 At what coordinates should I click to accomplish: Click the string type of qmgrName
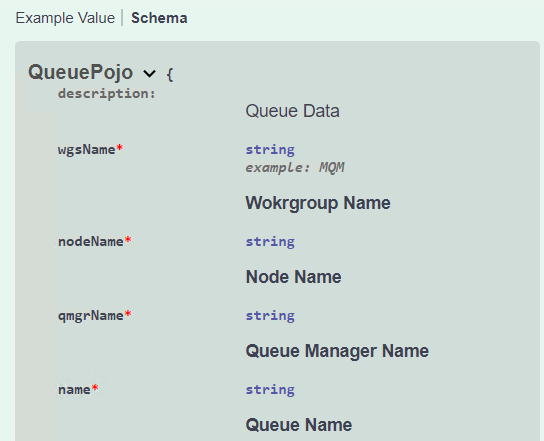(270, 316)
